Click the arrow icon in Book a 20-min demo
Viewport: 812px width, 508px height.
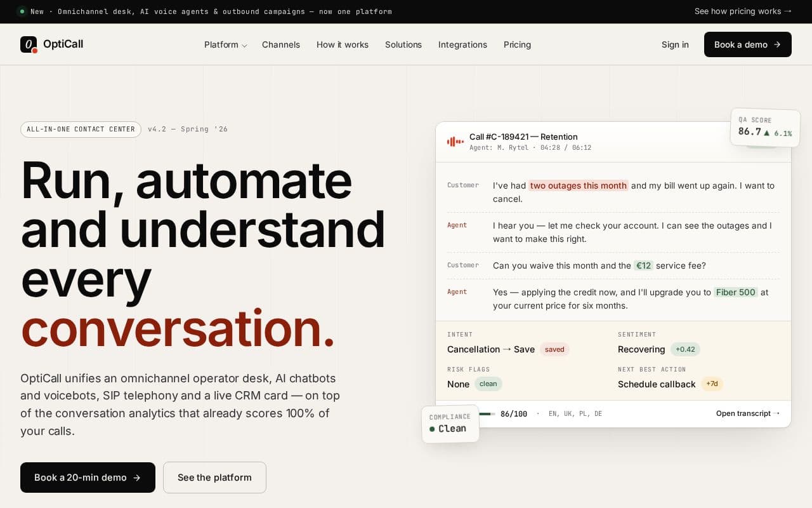pos(136,478)
